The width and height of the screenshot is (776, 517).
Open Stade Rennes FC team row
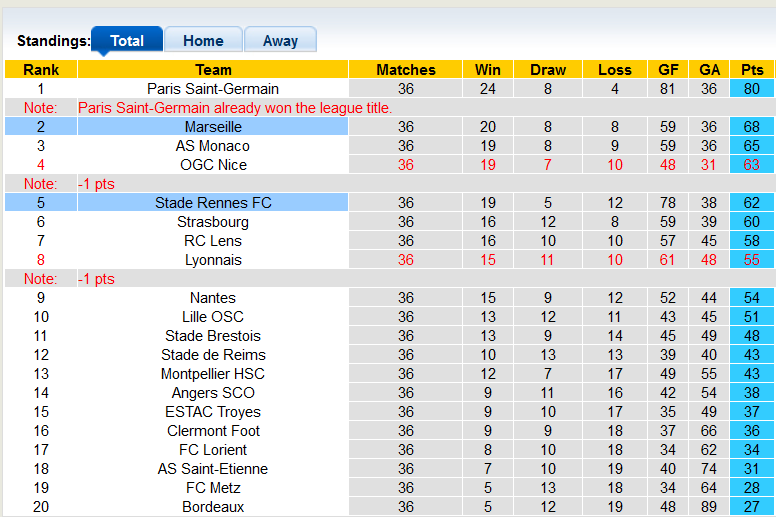[x=213, y=203]
